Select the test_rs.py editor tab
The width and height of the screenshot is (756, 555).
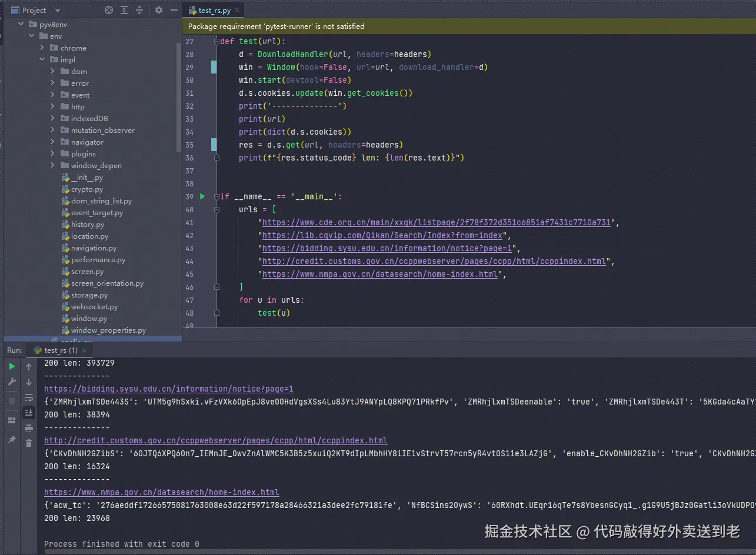tap(215, 11)
